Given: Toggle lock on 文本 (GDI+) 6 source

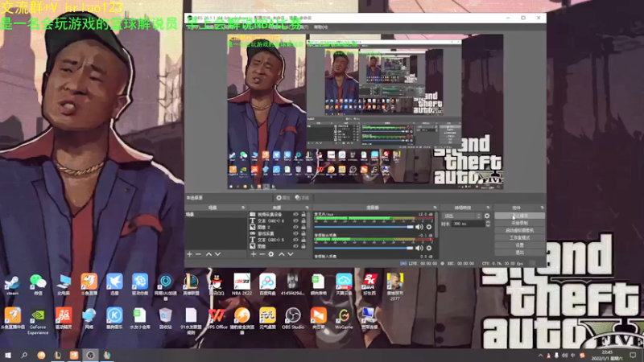Looking at the screenshot, I should pos(303,220).
